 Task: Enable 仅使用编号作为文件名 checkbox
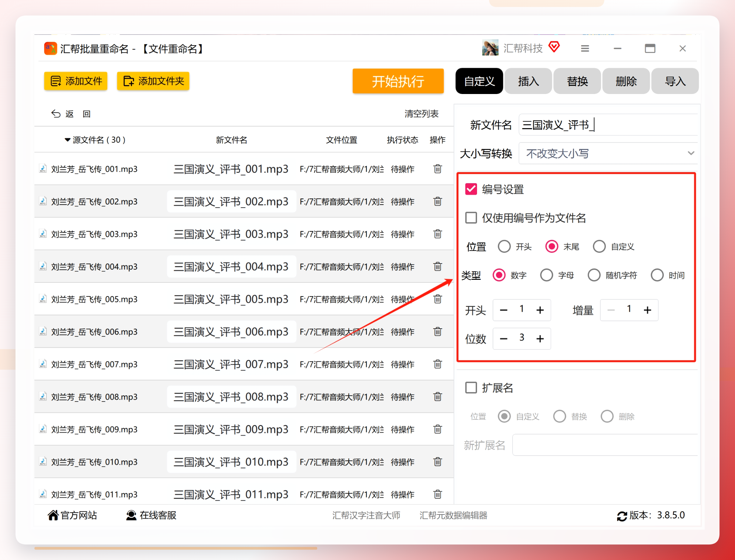point(471,218)
